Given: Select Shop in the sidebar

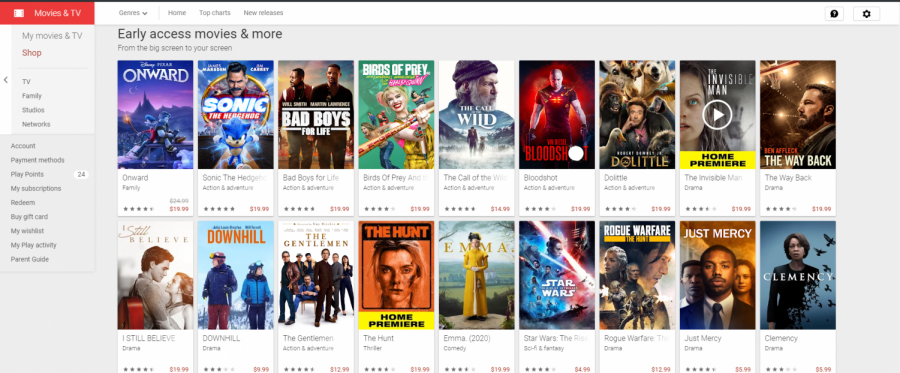Looking at the screenshot, I should click(x=32, y=53).
